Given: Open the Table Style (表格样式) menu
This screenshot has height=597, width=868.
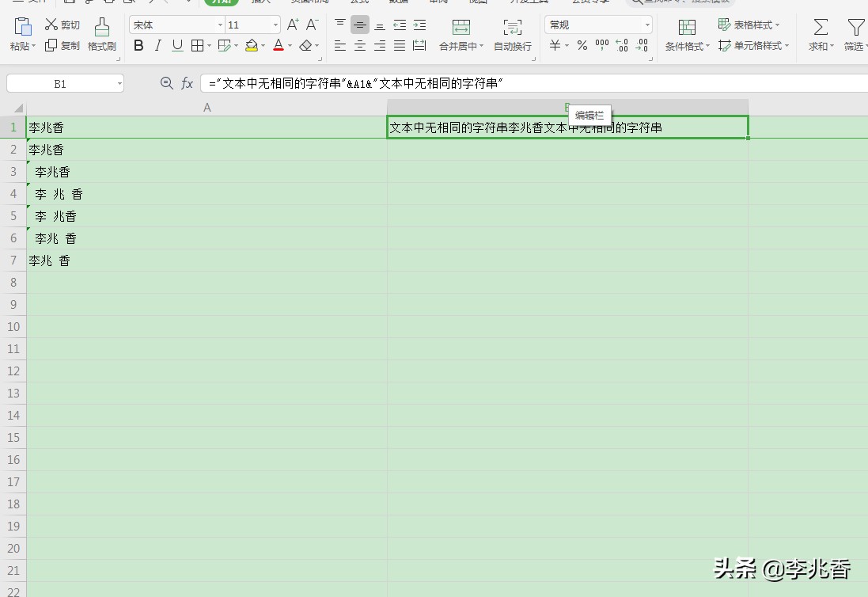Looking at the screenshot, I should (749, 25).
